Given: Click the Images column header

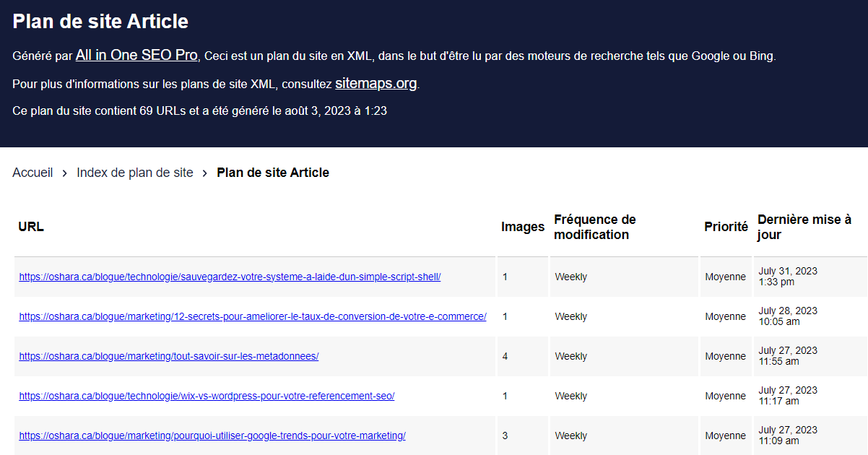Looking at the screenshot, I should [x=522, y=226].
